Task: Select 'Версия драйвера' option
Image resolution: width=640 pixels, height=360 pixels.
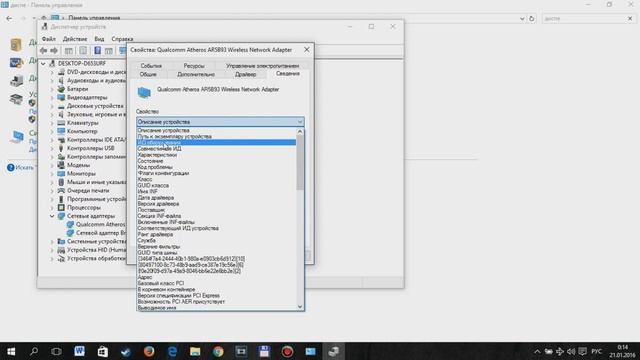Action: [x=216, y=204]
